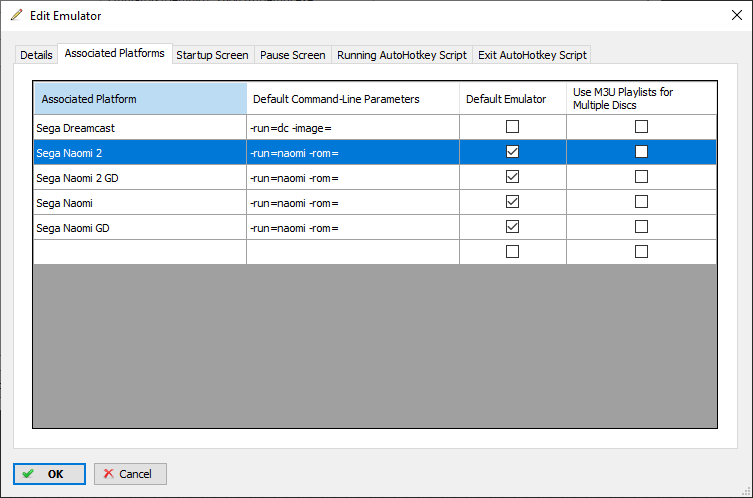Select the Sega Naomi platform cell

pyautogui.click(x=140, y=203)
